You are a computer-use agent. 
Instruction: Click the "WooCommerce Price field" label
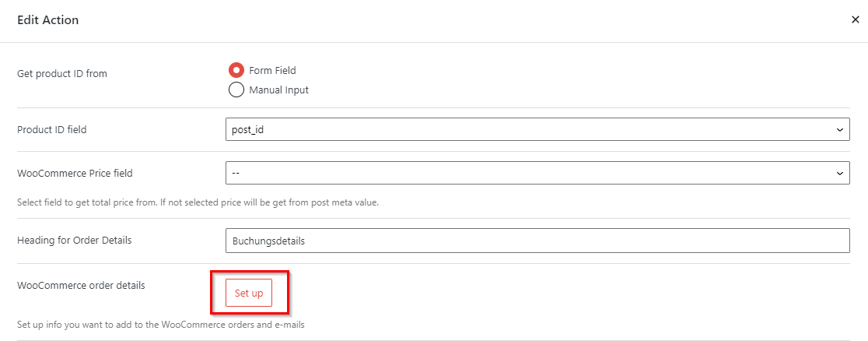69,173
